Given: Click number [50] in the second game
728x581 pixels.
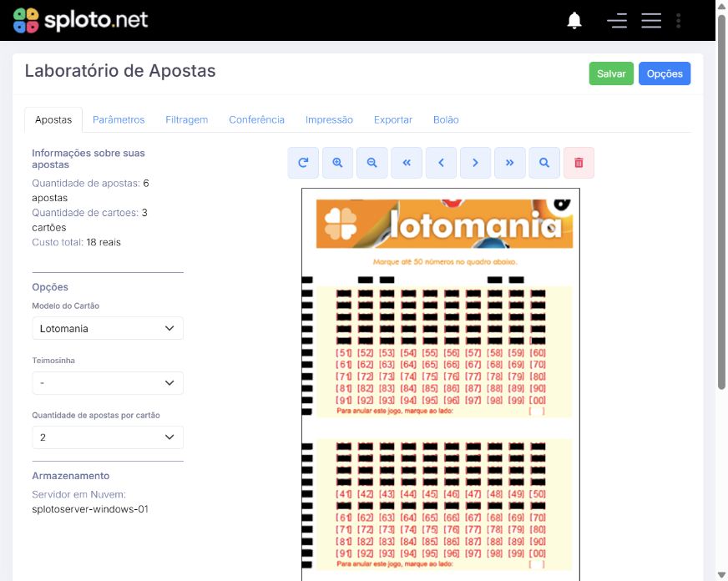Looking at the screenshot, I should click(x=538, y=494).
